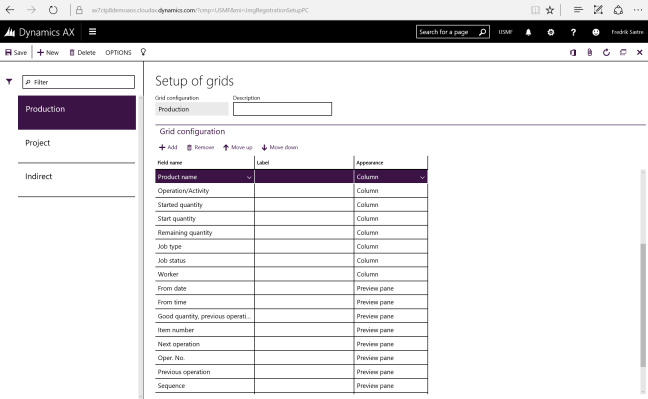
Task: Select the Remaining quantity row
Action: [291, 232]
